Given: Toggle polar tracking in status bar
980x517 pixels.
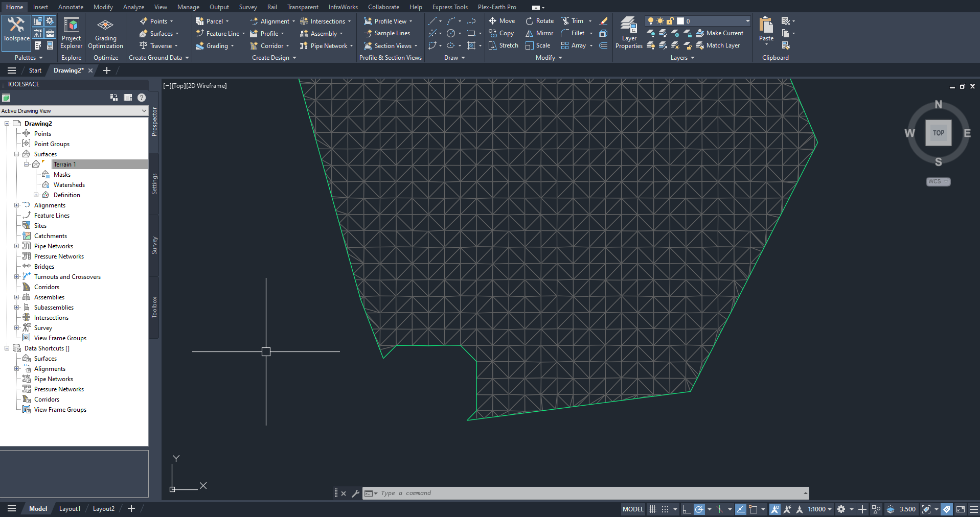Looking at the screenshot, I should point(699,509).
